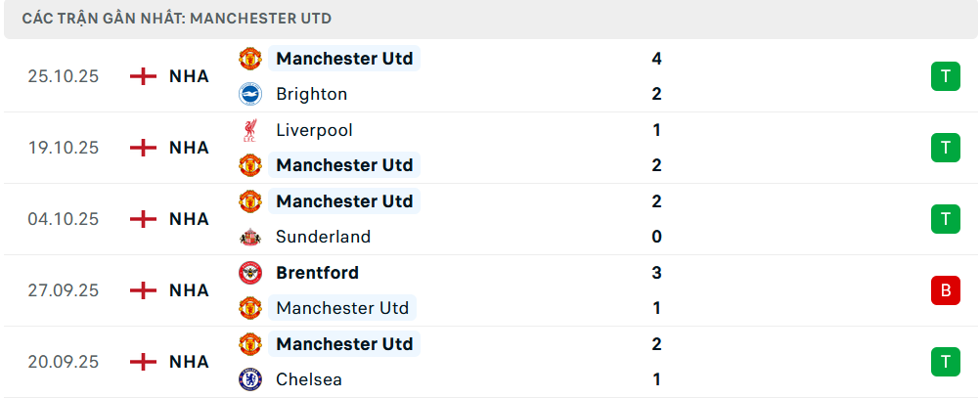Select the 04.10.25 match date
This screenshot has width=980, height=398.
(63, 219)
